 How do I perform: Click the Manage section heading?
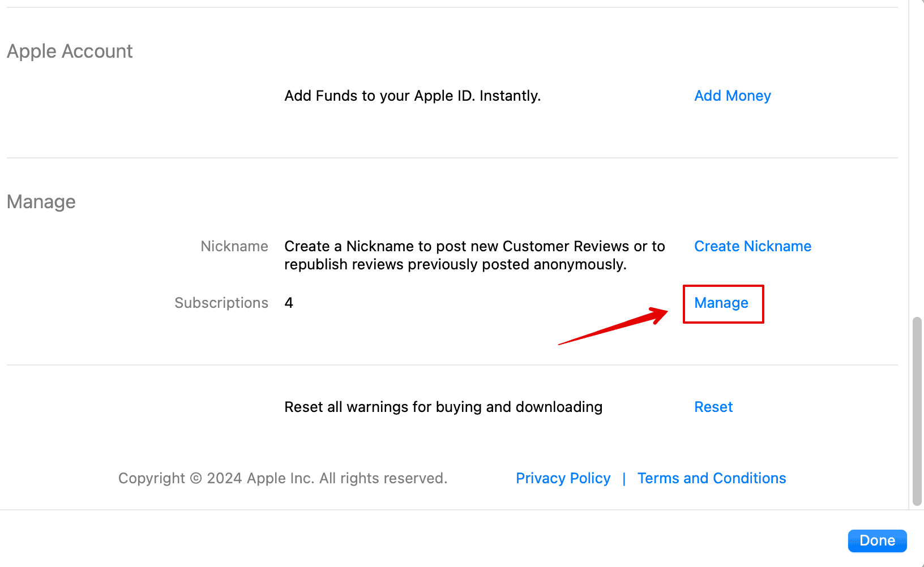coord(41,202)
